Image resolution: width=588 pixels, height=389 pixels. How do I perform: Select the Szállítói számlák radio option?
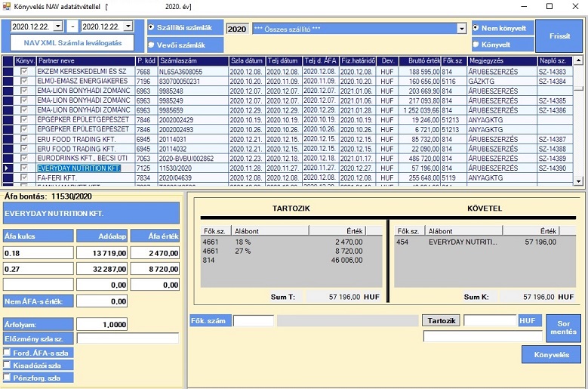click(152, 27)
